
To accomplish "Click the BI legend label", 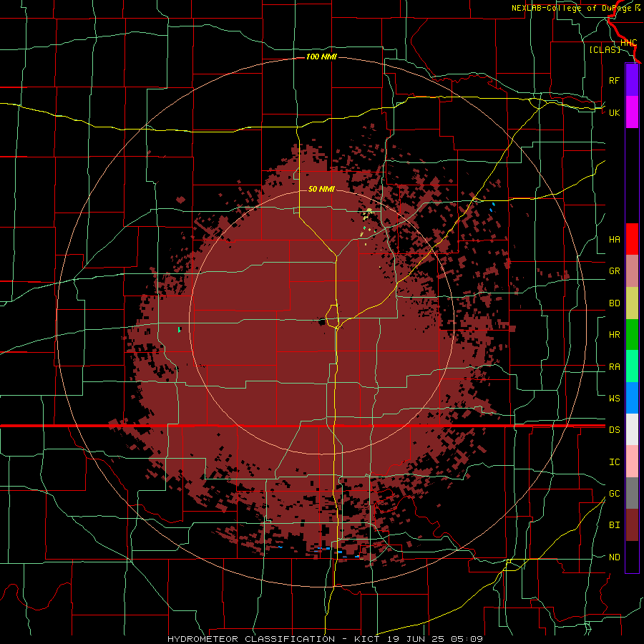I will 614,525.
